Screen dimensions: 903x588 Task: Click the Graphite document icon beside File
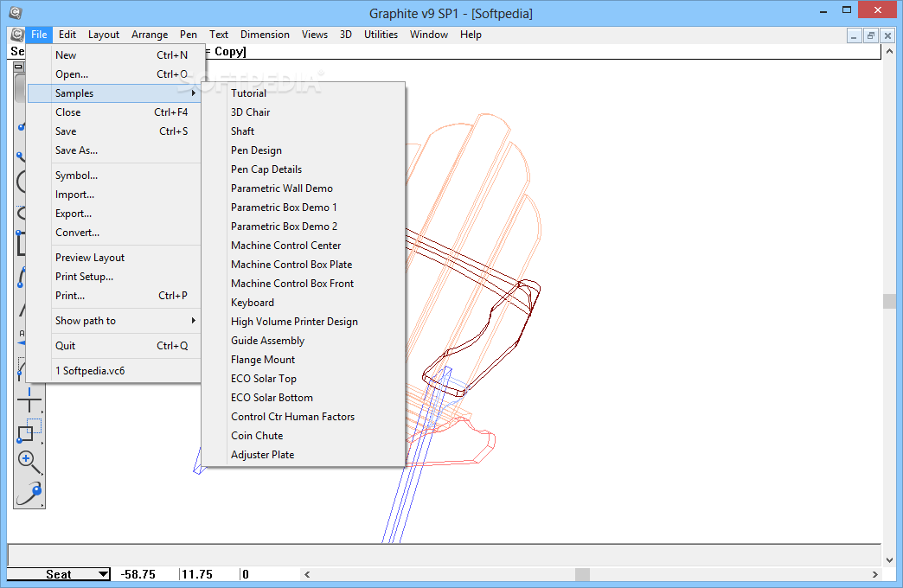16,35
